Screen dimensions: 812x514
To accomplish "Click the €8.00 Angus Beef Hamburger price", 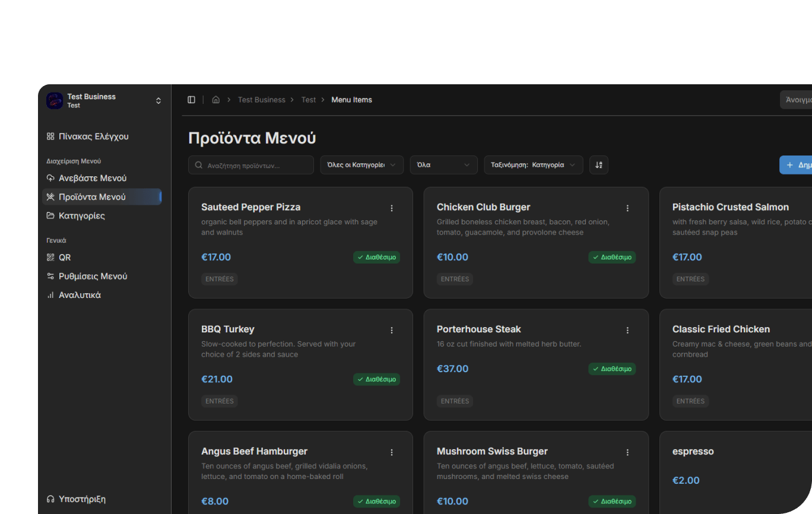I will pos(215,502).
